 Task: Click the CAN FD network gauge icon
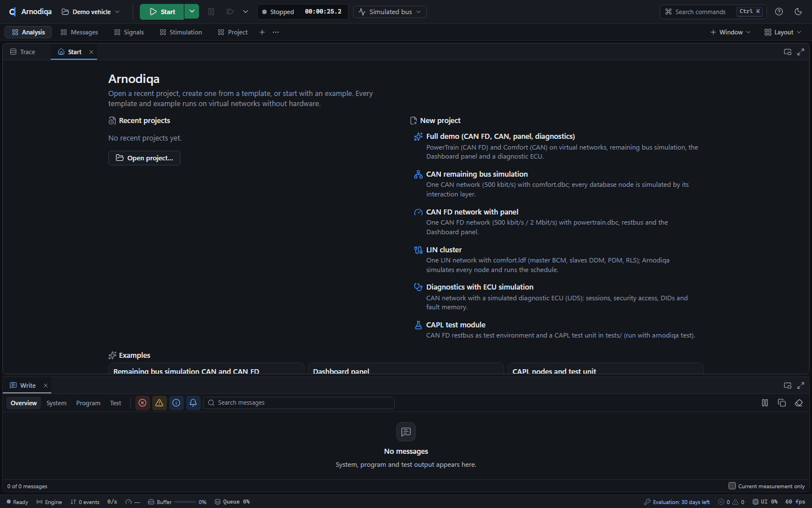(x=418, y=212)
